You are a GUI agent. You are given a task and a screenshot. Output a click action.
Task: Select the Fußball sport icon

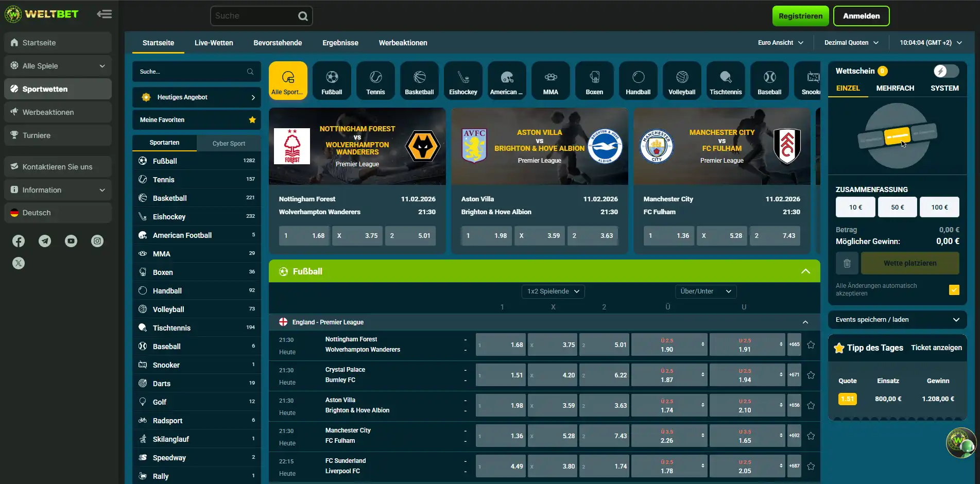pyautogui.click(x=331, y=80)
